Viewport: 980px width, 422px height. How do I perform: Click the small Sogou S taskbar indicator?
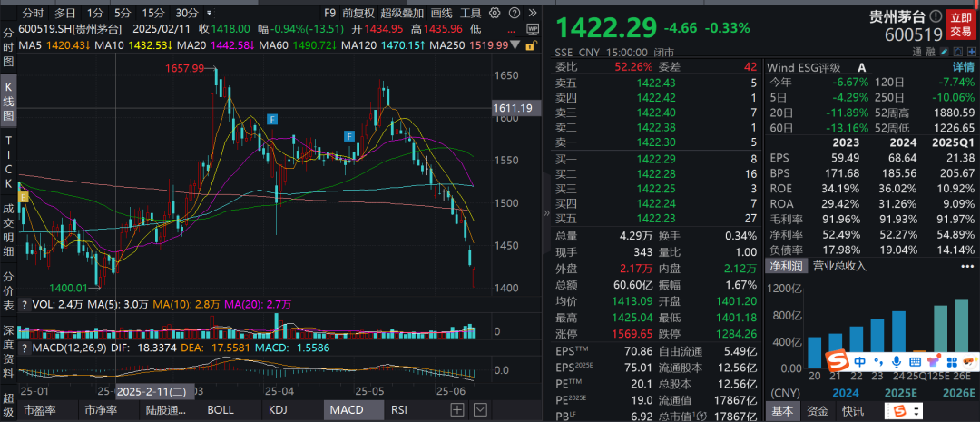pos(901,411)
